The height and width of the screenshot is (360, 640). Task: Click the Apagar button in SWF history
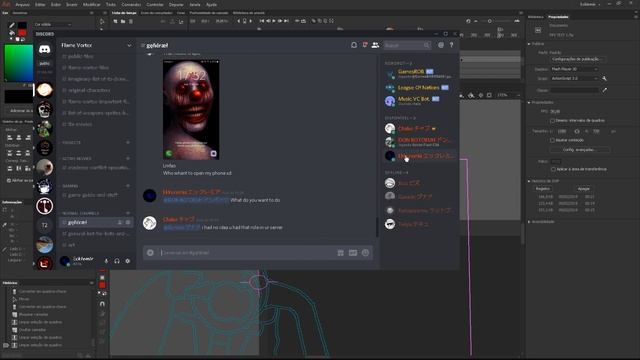tap(583, 189)
